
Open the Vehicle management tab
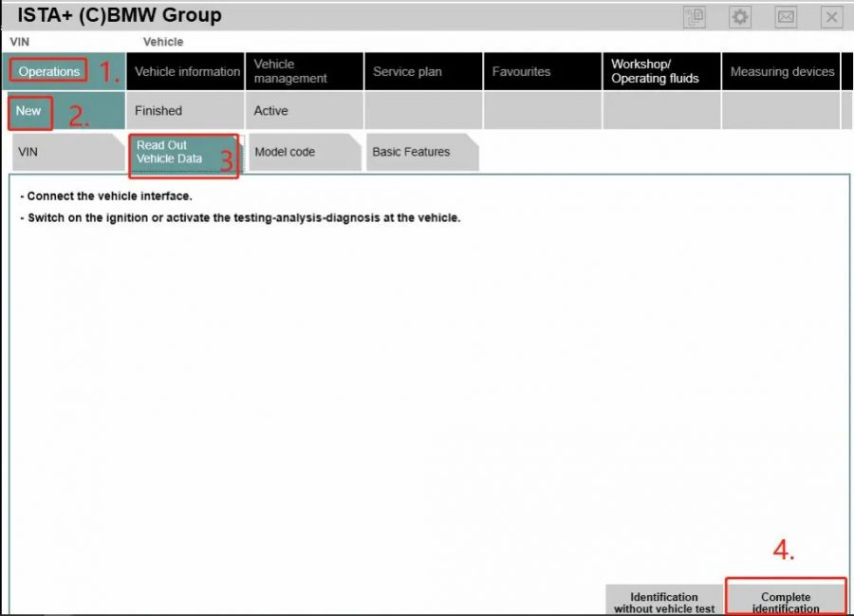pos(294,70)
